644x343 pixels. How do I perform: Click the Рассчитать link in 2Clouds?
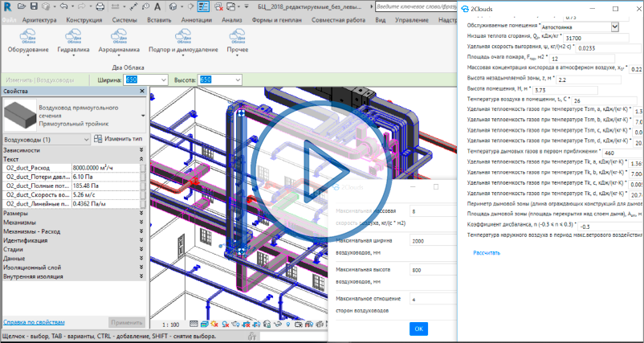[x=487, y=253]
